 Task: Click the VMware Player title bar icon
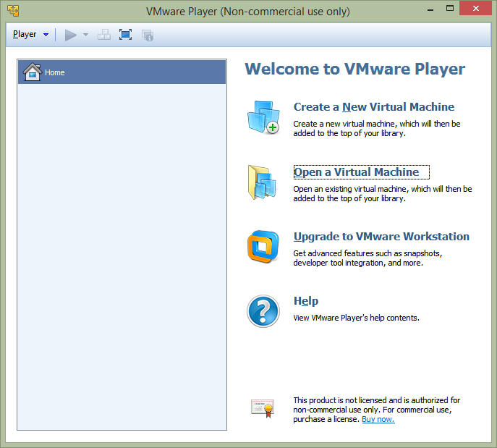[x=13, y=11]
